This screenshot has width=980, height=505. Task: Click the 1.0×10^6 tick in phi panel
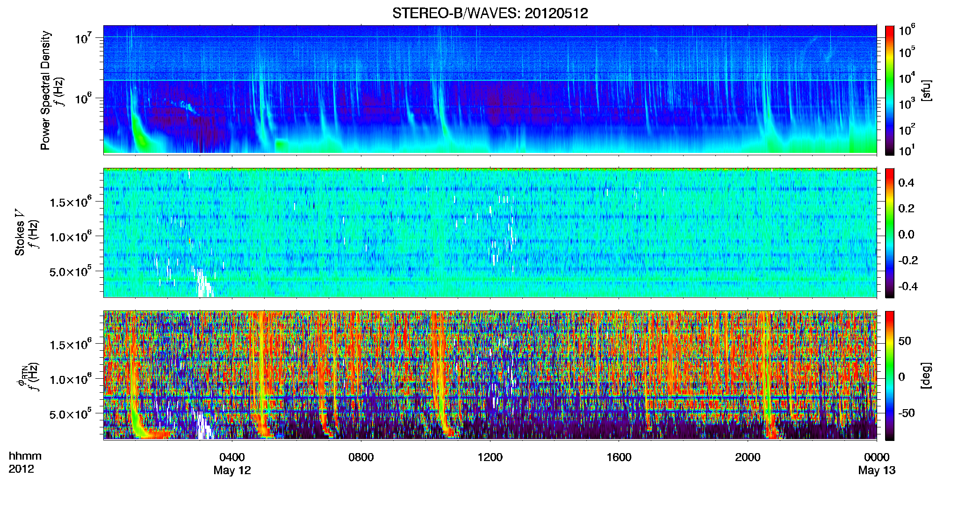pyautogui.click(x=71, y=379)
